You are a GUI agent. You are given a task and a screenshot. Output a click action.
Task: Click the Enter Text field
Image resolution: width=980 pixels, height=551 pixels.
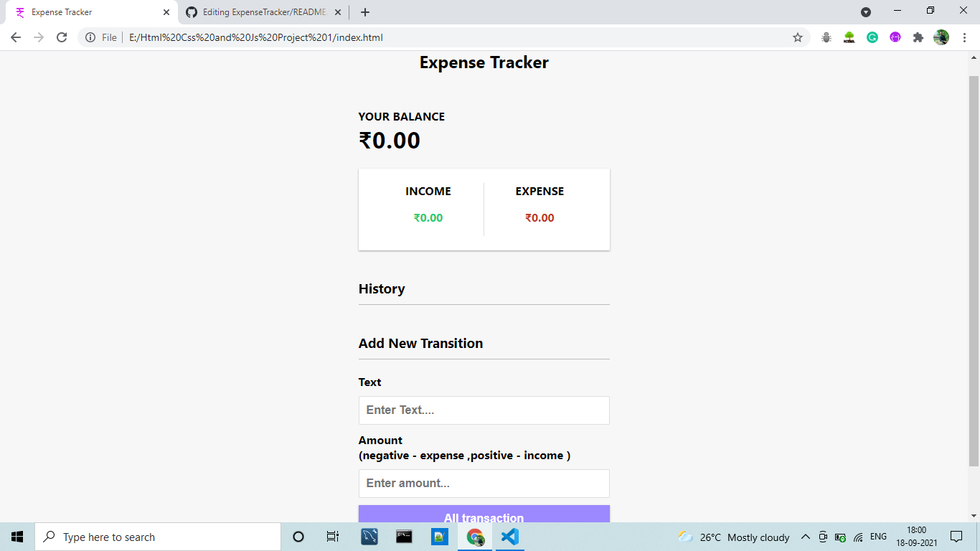484,410
